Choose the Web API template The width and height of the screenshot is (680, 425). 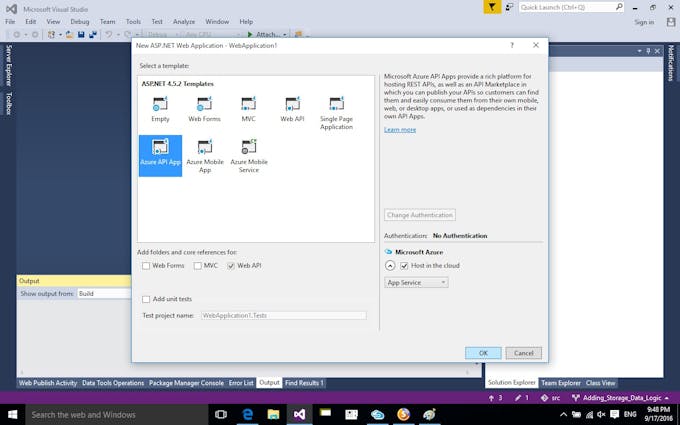tap(292, 109)
